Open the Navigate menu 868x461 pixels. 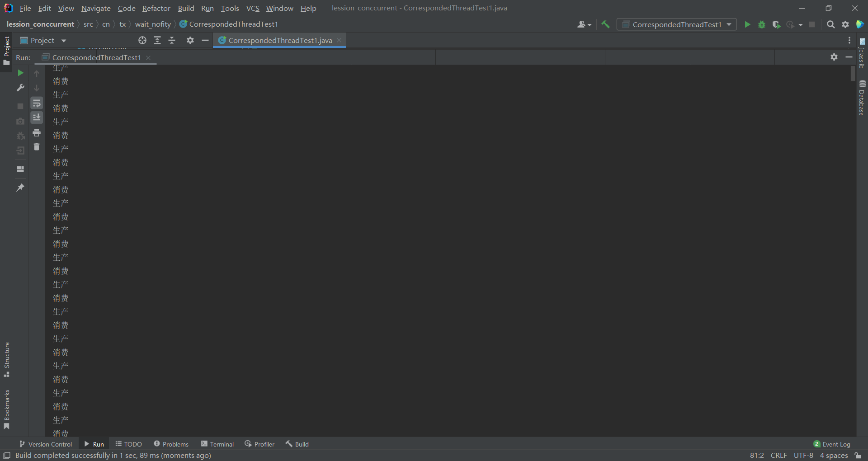pos(96,8)
